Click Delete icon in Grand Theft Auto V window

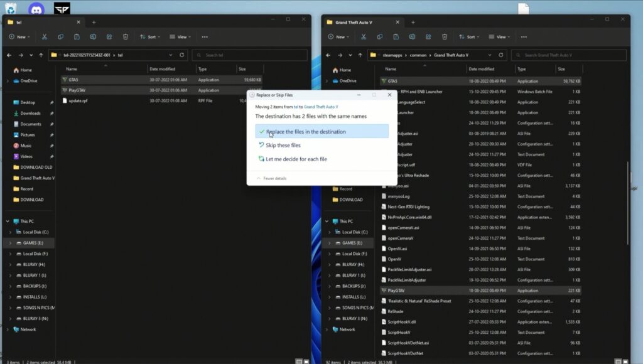445,37
